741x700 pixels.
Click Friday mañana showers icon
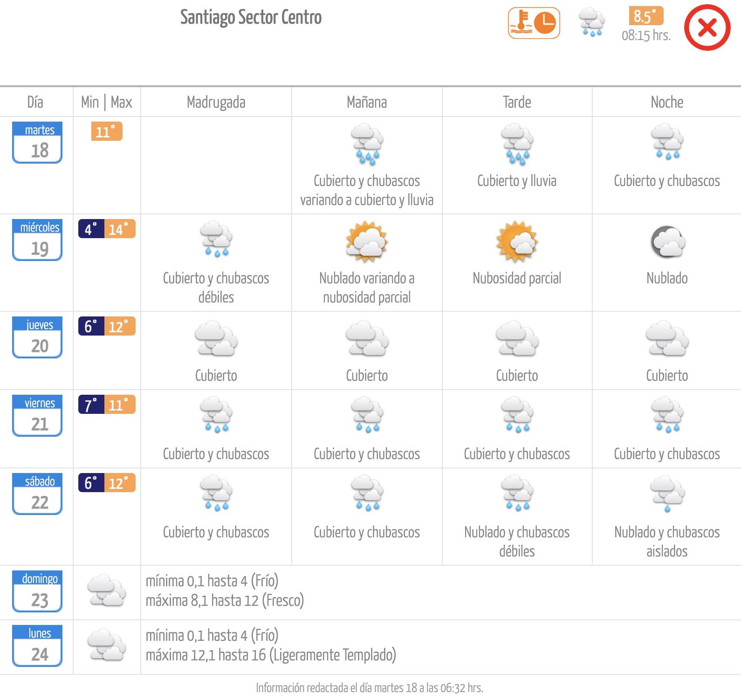(x=367, y=415)
